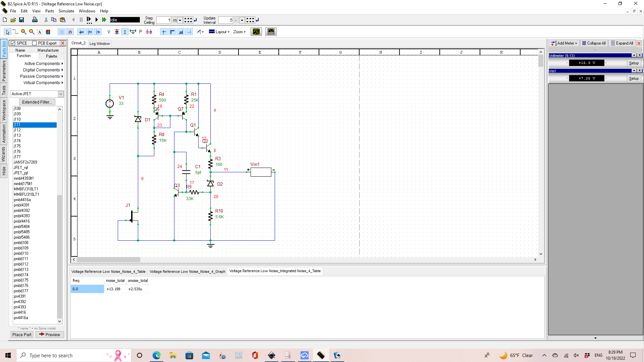Toggle power P display
Viewport: 644px width, 362px height.
141,32
